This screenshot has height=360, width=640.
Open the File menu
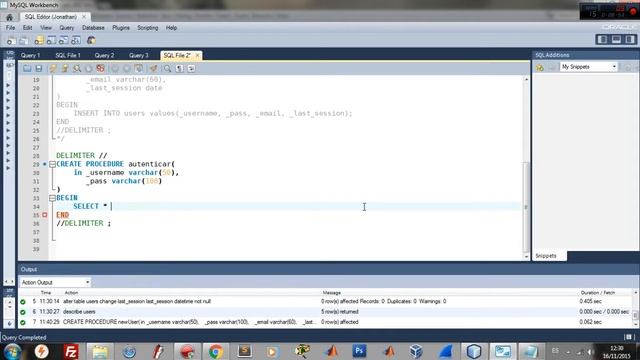coord(10,28)
